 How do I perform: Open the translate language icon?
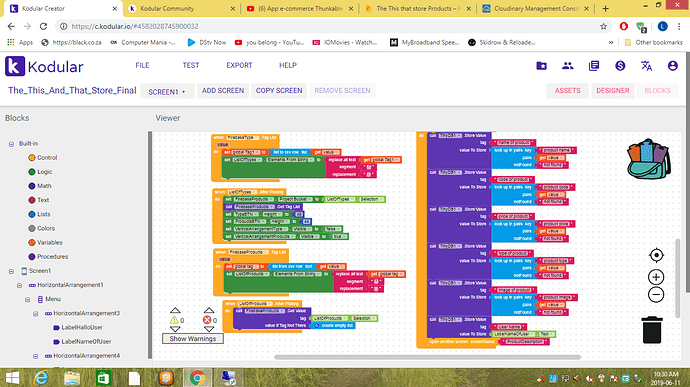point(646,66)
